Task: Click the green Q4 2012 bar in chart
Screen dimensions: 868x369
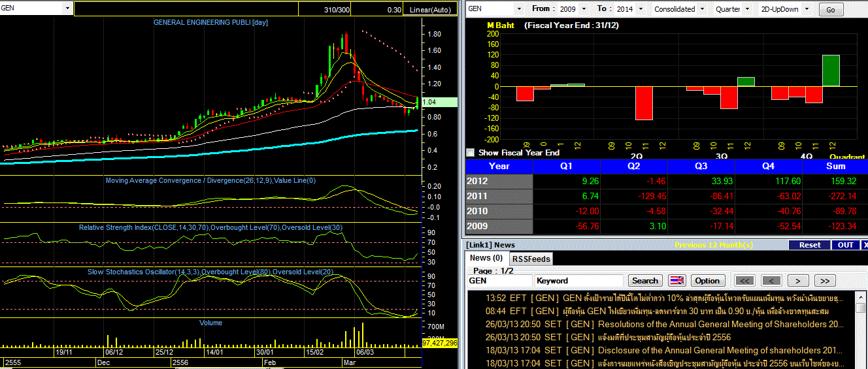Action: point(831,71)
